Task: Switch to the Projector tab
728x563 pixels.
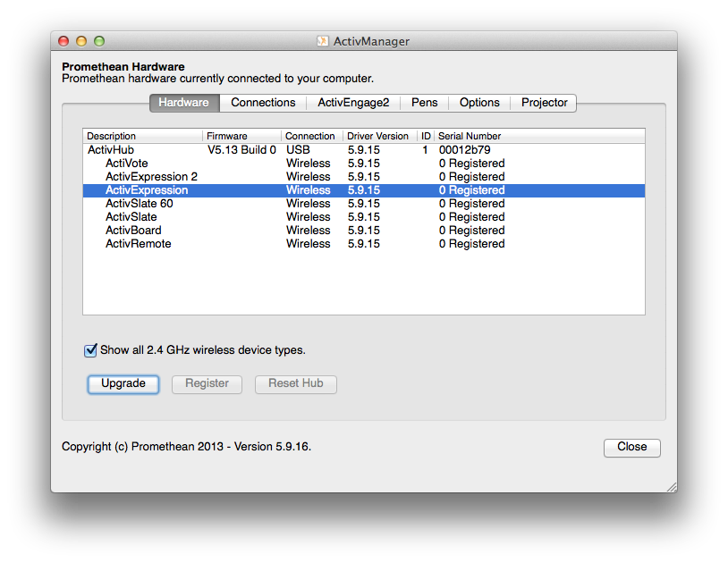Action: (x=544, y=103)
